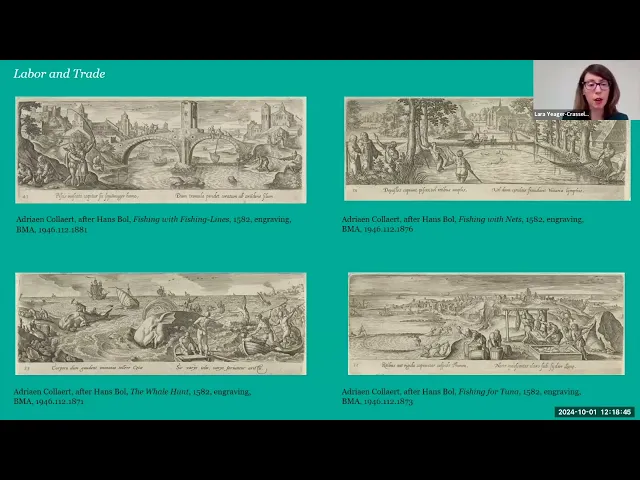The image size is (640, 480).
Task: Click accession number BMA, 1946.112.1871
Action: click(x=49, y=402)
